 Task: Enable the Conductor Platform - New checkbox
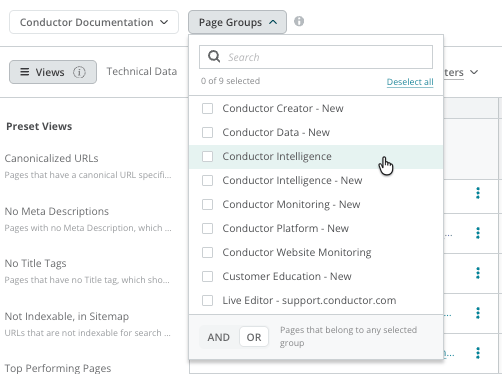pos(207,228)
